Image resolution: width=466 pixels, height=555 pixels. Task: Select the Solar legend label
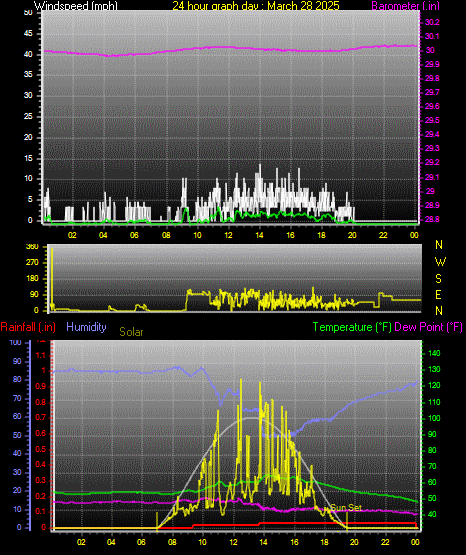(131, 332)
